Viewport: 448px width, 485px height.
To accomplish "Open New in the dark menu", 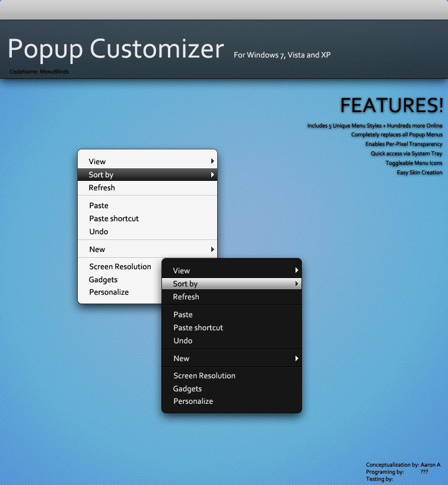I will (231, 359).
